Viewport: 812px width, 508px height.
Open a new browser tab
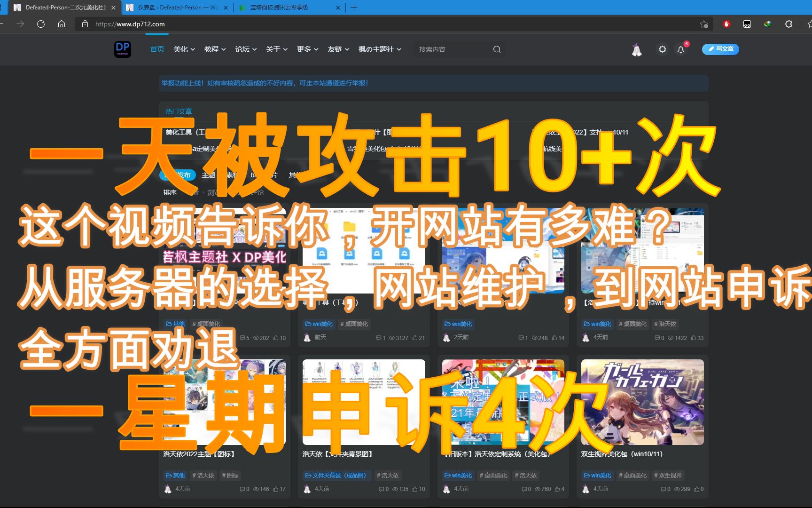354,8
